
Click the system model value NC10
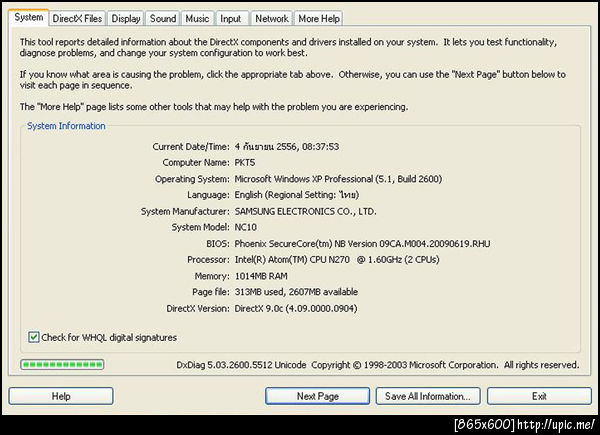(245, 227)
